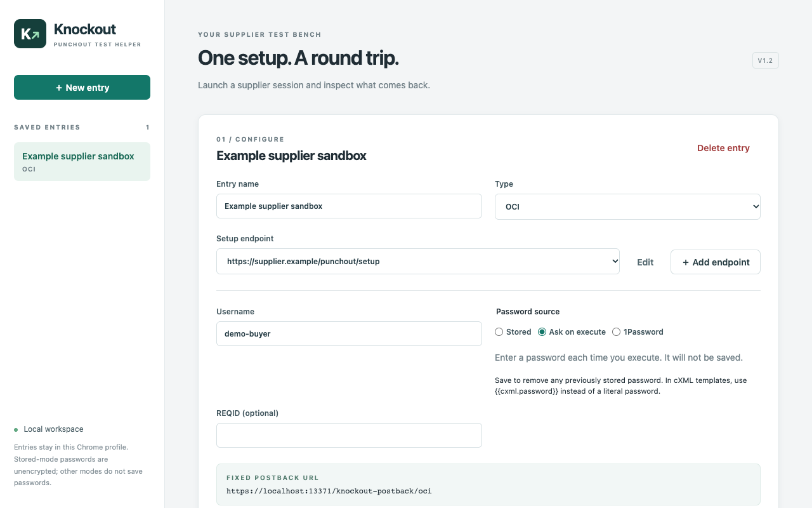This screenshot has height=508, width=812.
Task: Click Edit next to the setup endpoint
Action: click(645, 262)
